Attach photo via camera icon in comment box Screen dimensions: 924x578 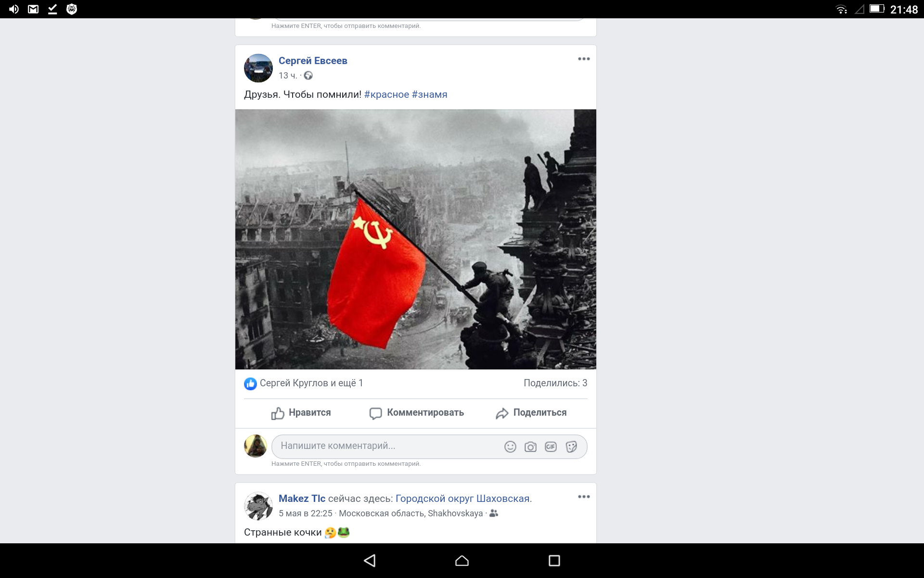point(530,447)
